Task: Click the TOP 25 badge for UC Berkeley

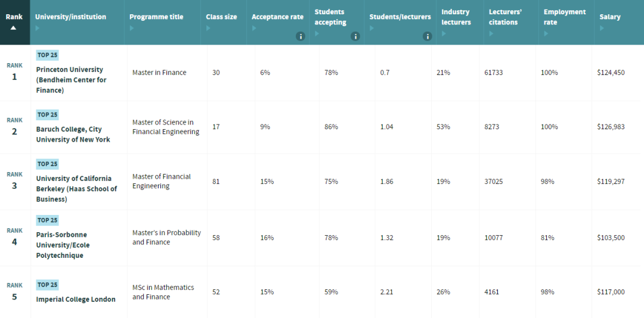Action: point(48,164)
